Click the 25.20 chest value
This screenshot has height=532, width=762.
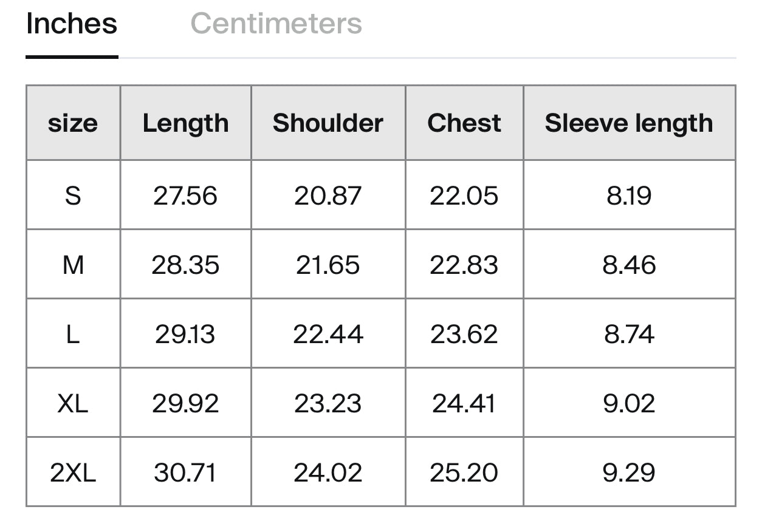click(464, 472)
